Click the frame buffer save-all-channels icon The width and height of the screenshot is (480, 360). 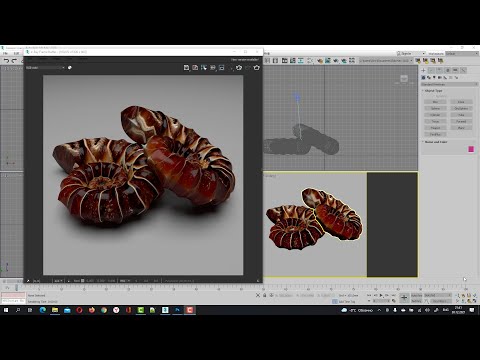(x=195, y=68)
